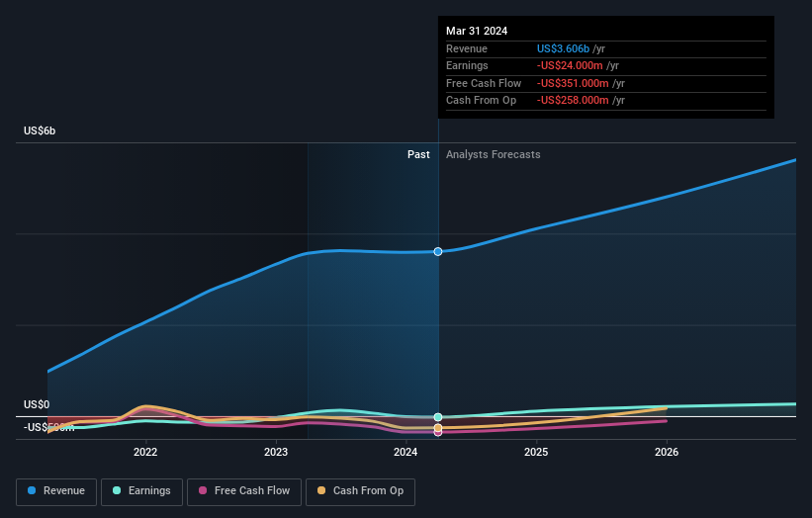Click the -US$351.000m free cash flow value
This screenshot has width=812, height=518.
[573, 83]
